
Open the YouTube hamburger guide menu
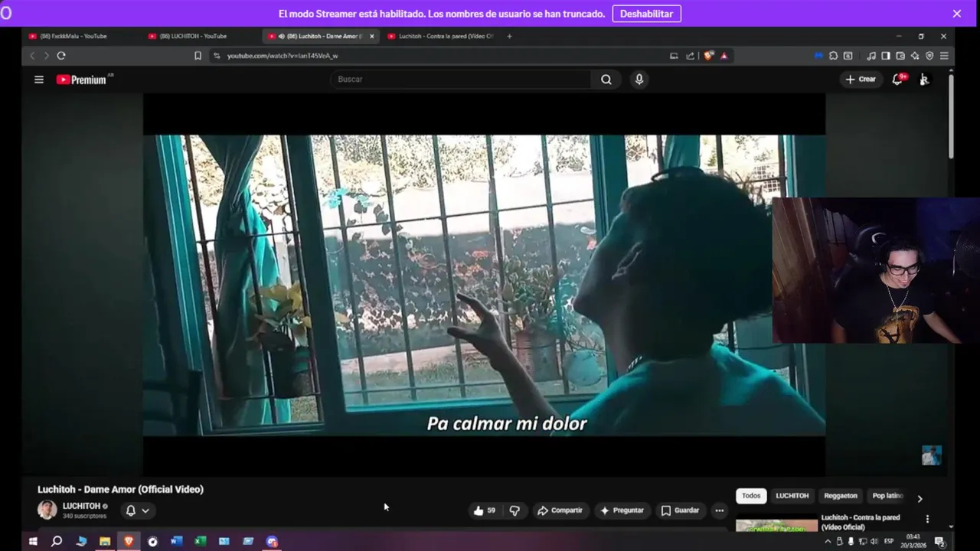tap(39, 80)
